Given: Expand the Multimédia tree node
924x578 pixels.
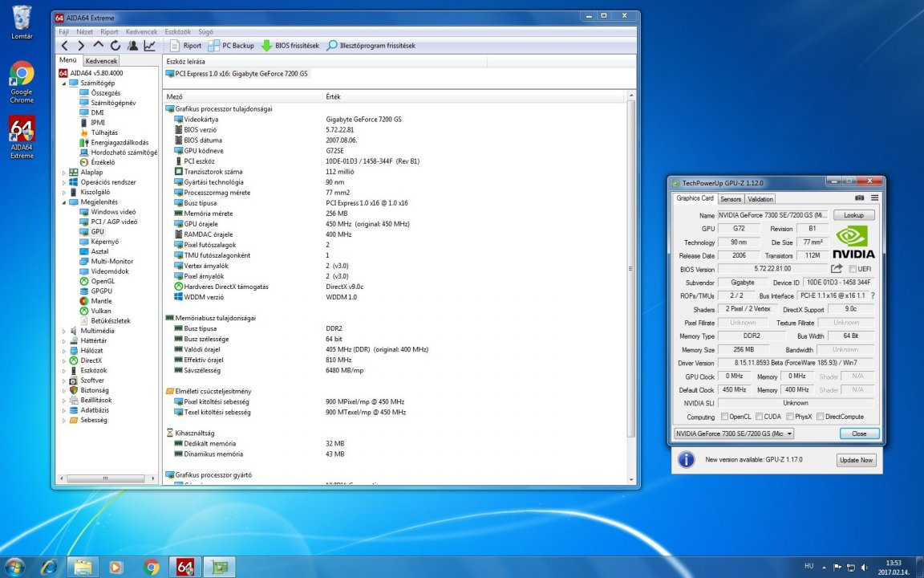Looking at the screenshot, I should point(64,331).
